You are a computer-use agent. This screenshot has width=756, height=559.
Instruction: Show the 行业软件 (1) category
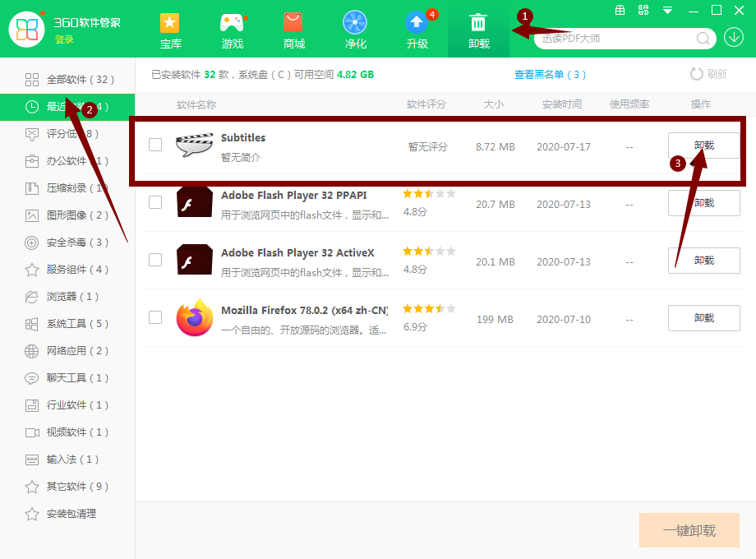coord(67,405)
